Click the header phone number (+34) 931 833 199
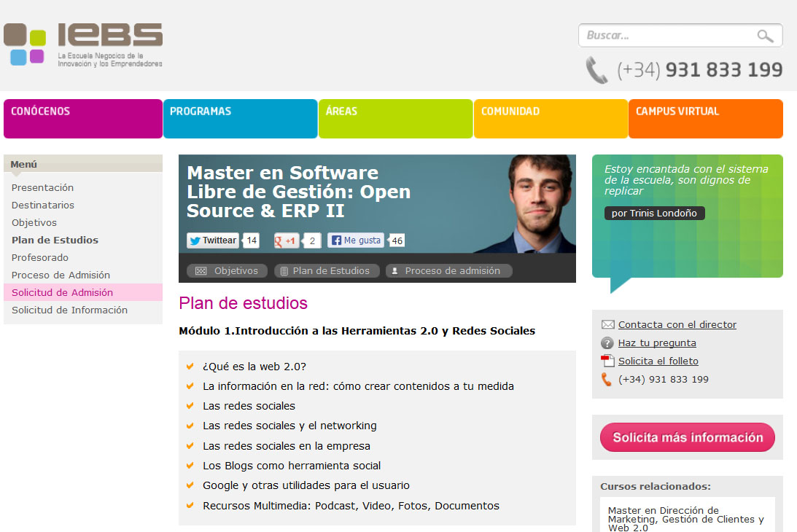Screen dimensions: 797x532 coord(699,70)
